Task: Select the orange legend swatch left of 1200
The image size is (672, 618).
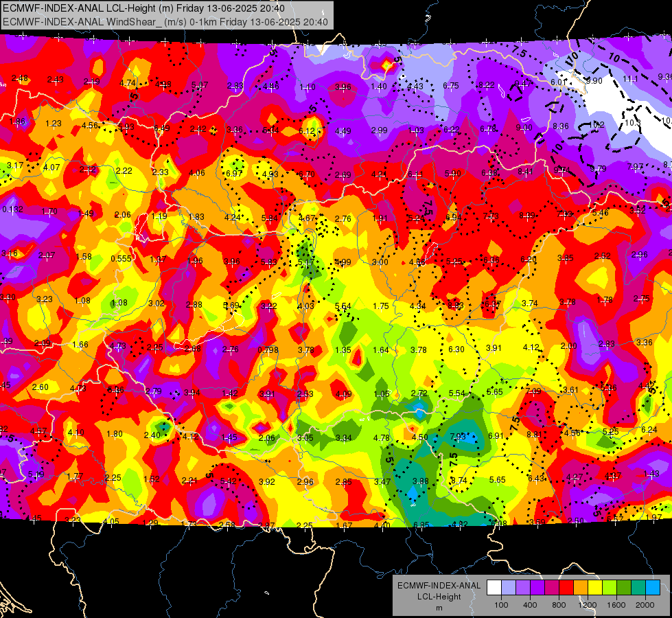Action: 581,588
